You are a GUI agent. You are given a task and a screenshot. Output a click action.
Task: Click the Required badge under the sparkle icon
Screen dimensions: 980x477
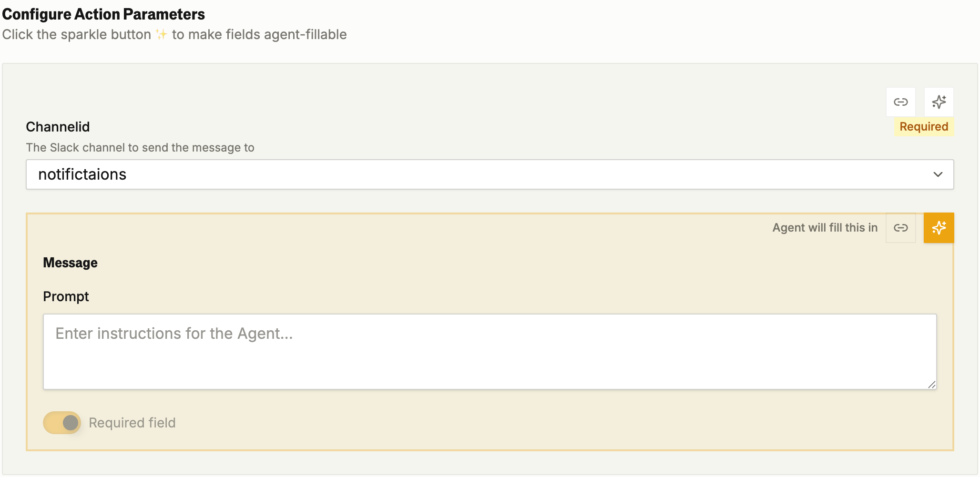pos(923,126)
